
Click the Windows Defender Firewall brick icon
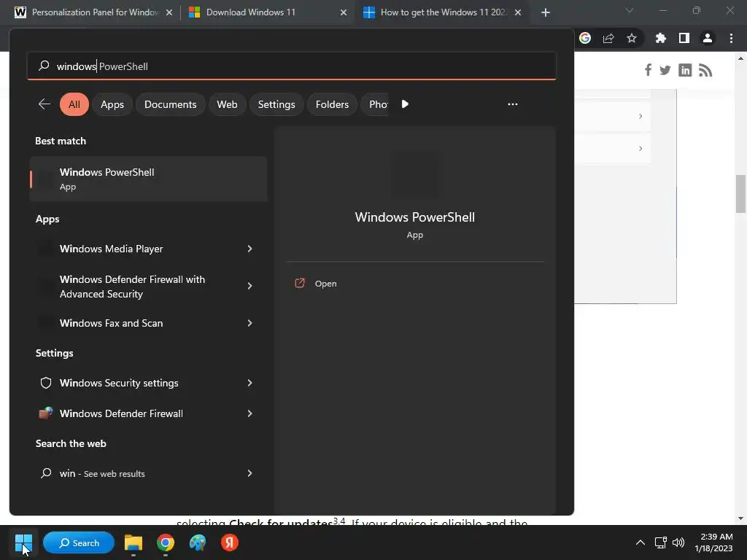pyautogui.click(x=46, y=413)
